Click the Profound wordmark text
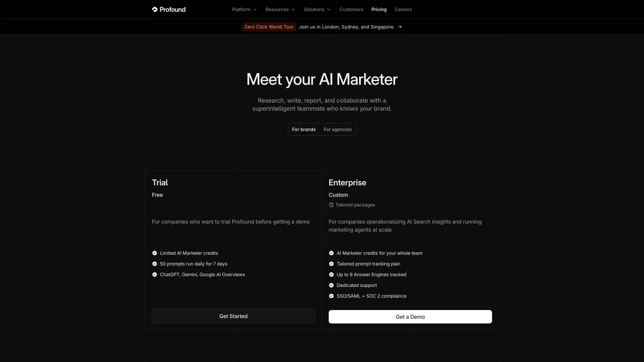 pyautogui.click(x=172, y=9)
